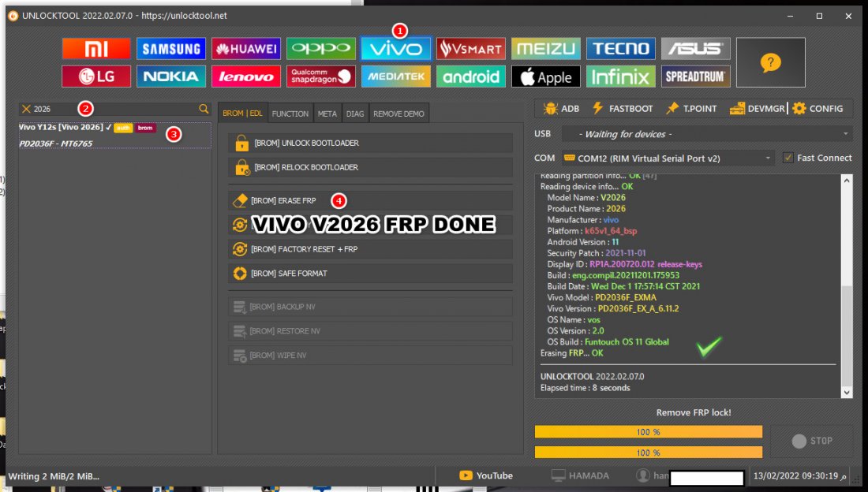The image size is (868, 492).
Task: Click [BROM] FACTORY RESET + FRP button
Action: tap(370, 249)
